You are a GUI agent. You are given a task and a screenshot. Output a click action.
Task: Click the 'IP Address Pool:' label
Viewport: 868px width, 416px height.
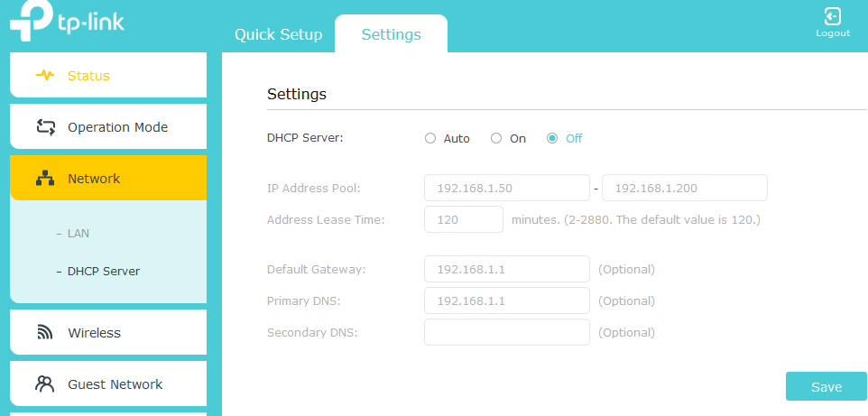(x=314, y=189)
